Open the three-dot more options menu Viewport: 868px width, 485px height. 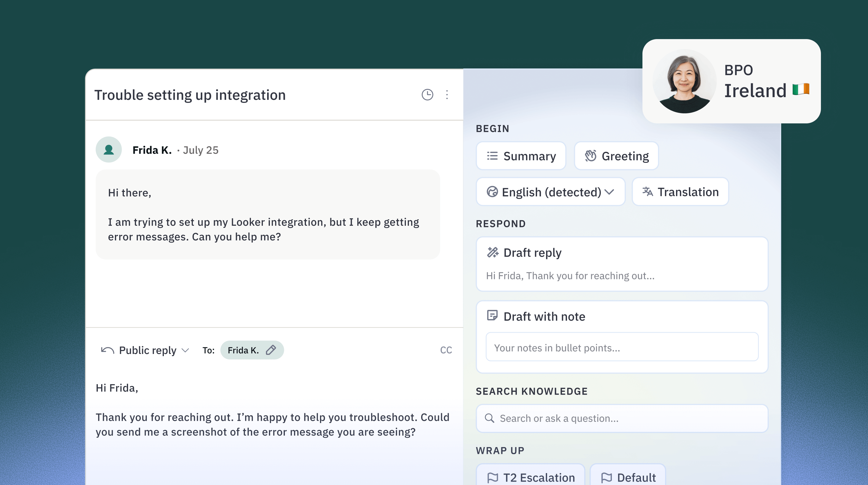click(447, 95)
